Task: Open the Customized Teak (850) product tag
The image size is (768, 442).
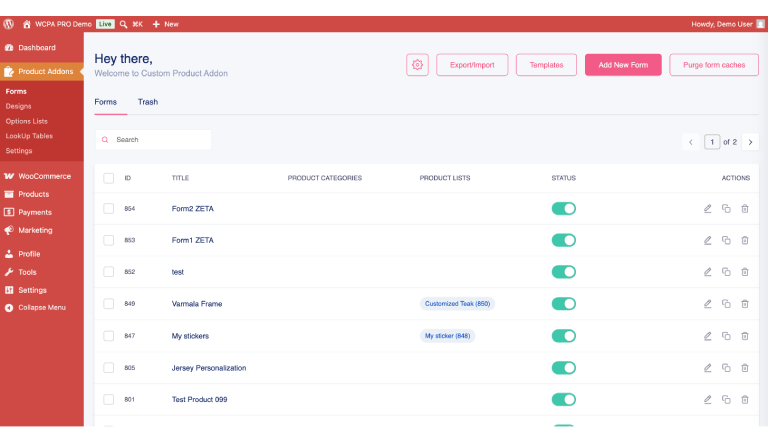Action: coord(457,304)
